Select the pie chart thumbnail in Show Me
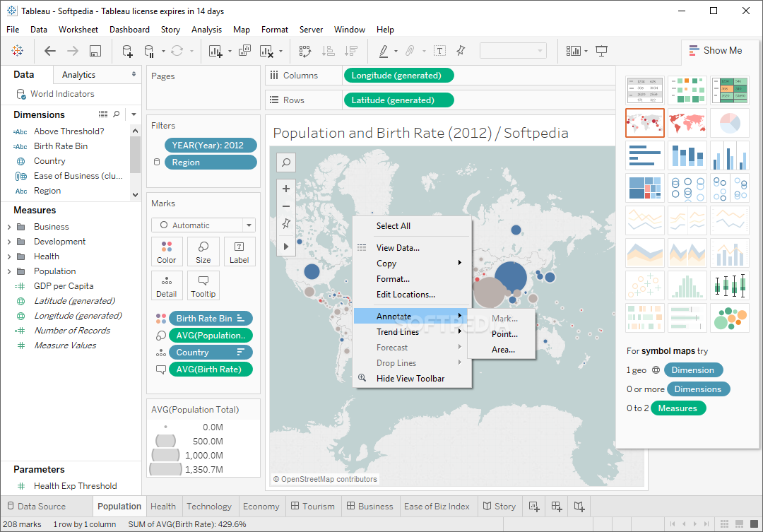Image resolution: width=763 pixels, height=532 pixels. pyautogui.click(x=729, y=123)
